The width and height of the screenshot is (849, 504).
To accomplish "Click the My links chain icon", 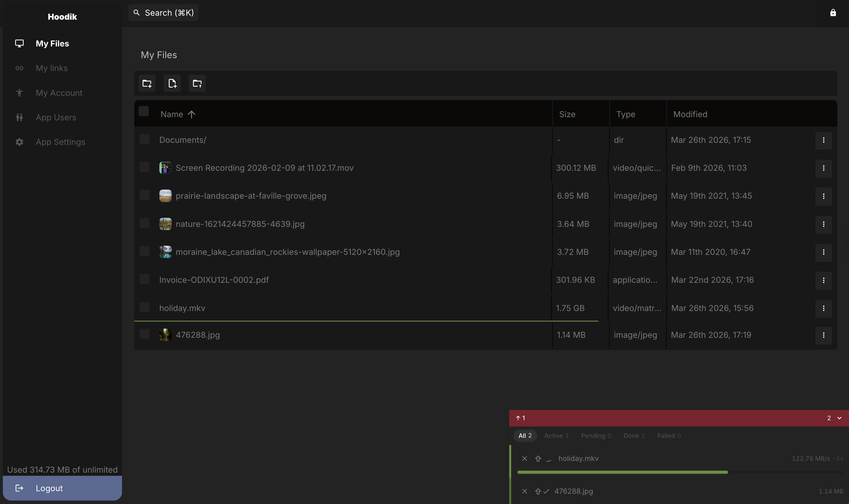I will point(19,68).
